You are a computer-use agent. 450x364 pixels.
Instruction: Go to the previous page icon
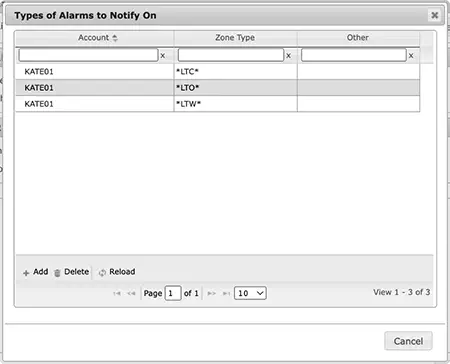tap(131, 293)
